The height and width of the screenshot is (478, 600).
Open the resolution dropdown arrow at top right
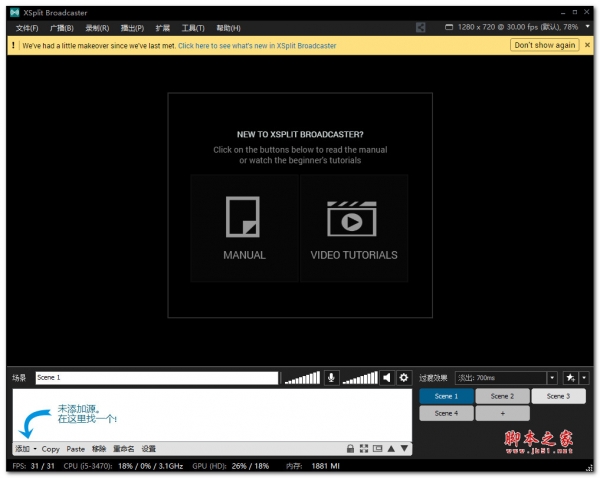click(587, 27)
